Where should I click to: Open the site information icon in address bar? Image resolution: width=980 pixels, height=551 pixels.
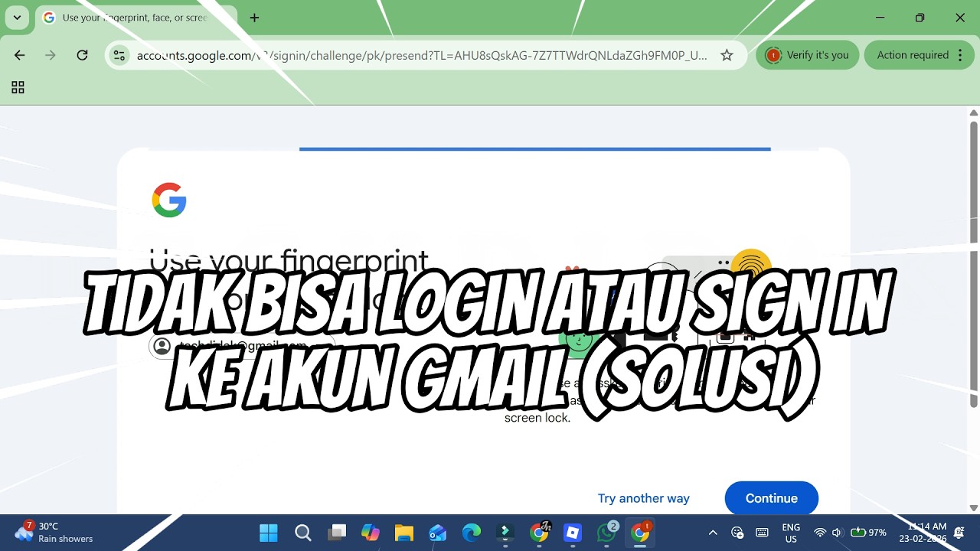(119, 55)
